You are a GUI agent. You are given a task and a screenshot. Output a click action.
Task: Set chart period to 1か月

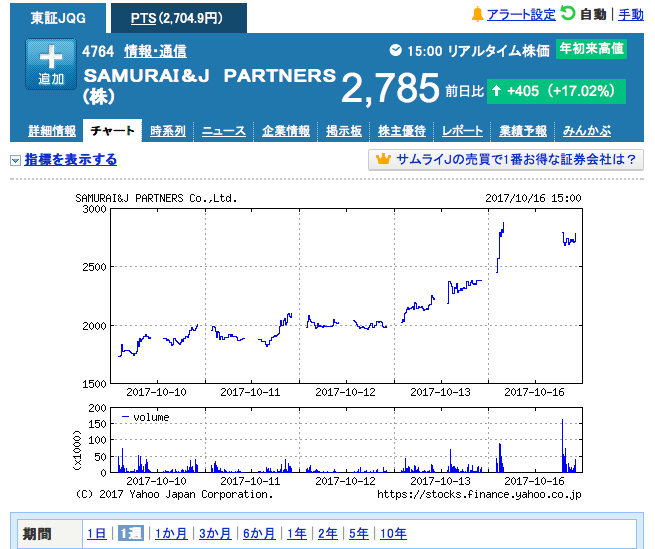pyautogui.click(x=171, y=534)
